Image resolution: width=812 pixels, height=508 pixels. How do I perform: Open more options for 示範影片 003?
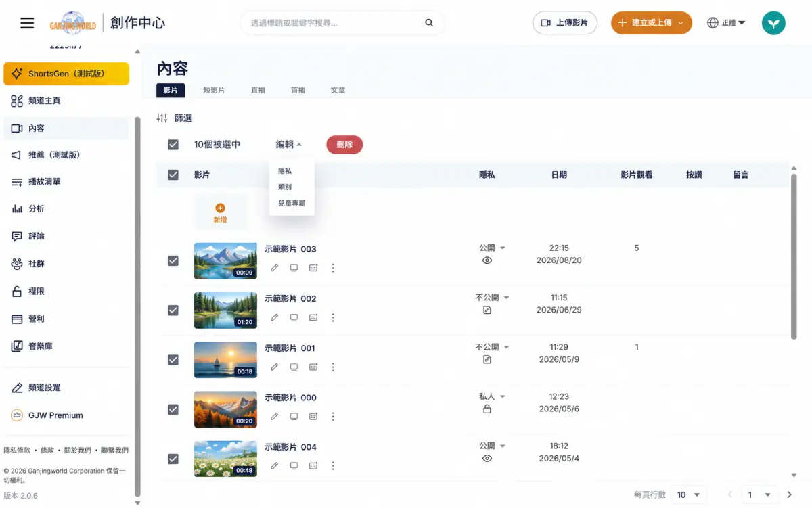pyautogui.click(x=333, y=268)
